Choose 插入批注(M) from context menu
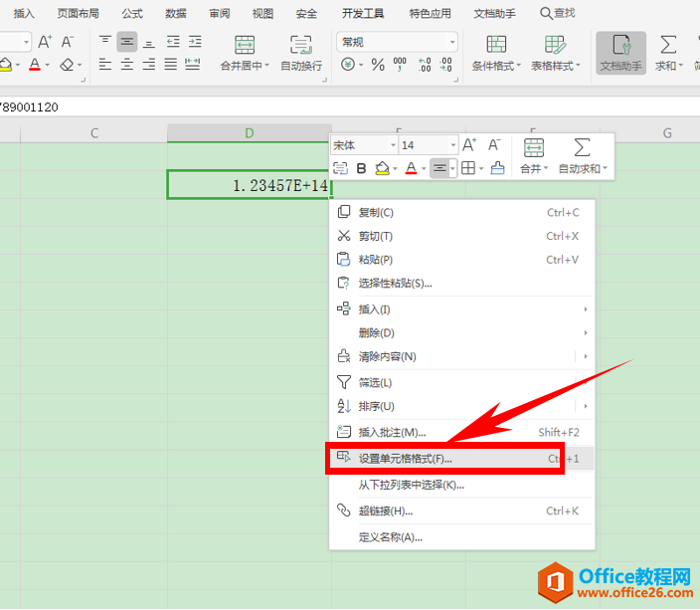 (462, 432)
